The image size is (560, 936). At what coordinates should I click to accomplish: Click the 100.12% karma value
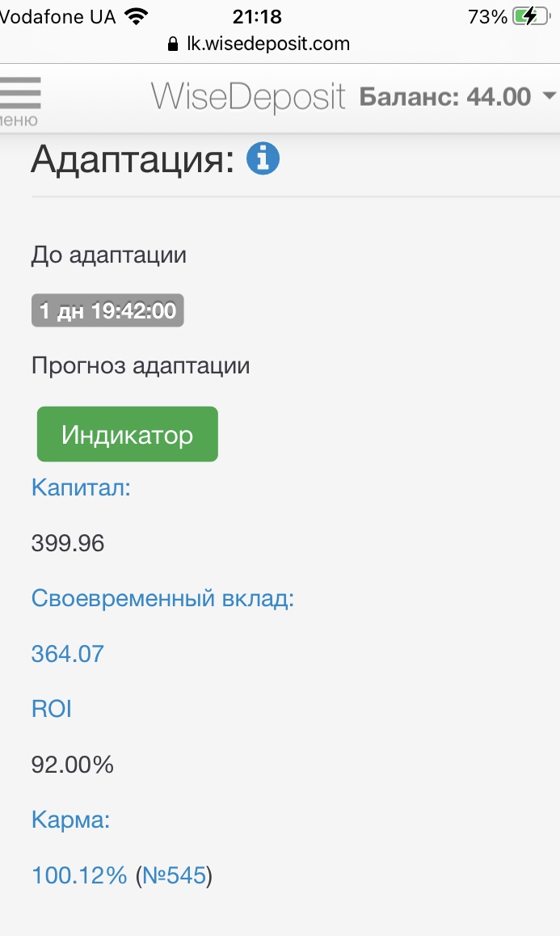click(79, 875)
